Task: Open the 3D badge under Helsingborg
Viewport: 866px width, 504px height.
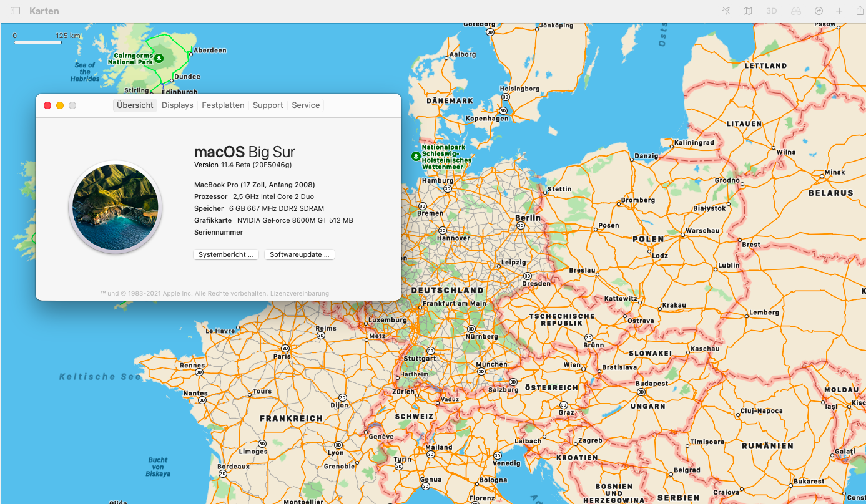Action: tap(505, 97)
